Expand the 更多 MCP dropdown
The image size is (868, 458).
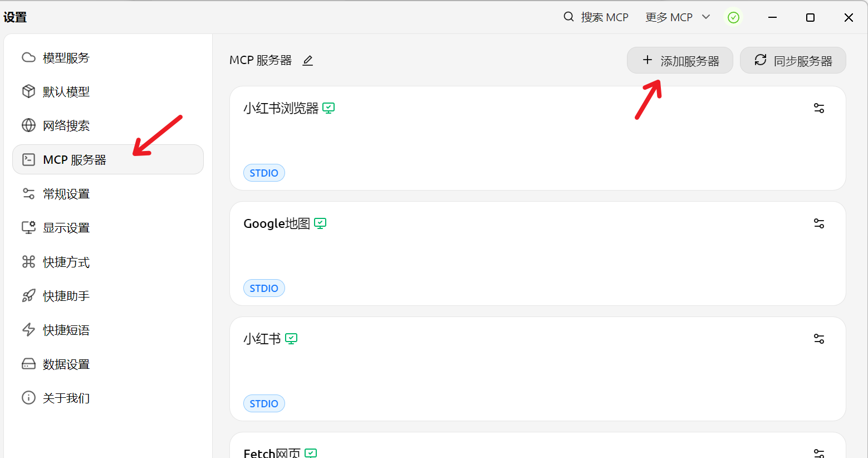pyautogui.click(x=678, y=17)
